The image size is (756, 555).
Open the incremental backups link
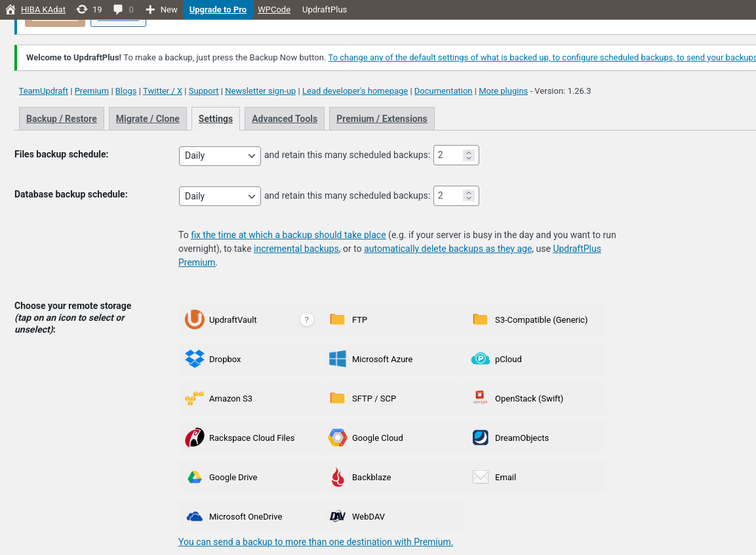point(296,249)
